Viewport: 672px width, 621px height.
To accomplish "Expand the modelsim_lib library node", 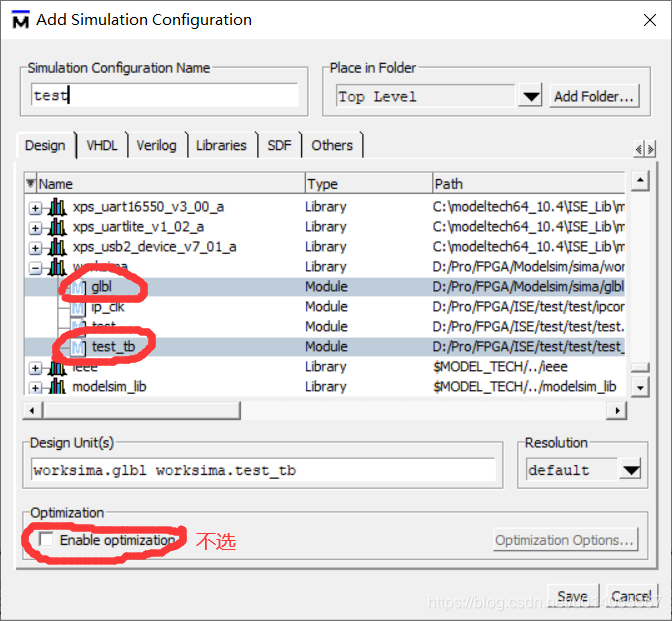I will click(36, 388).
